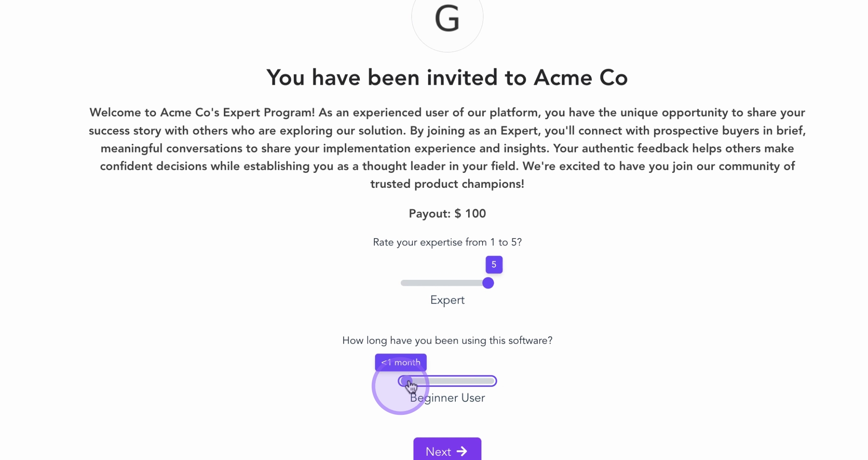Click the middle of the usage duration slider
Viewport: 868px width, 460px height.
click(x=447, y=381)
